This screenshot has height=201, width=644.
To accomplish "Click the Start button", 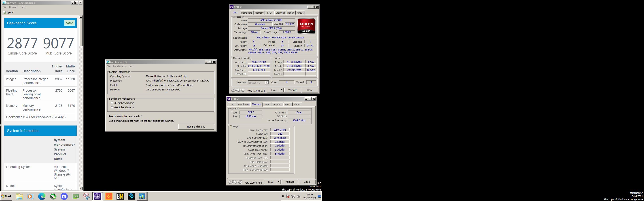I will 6,196.
